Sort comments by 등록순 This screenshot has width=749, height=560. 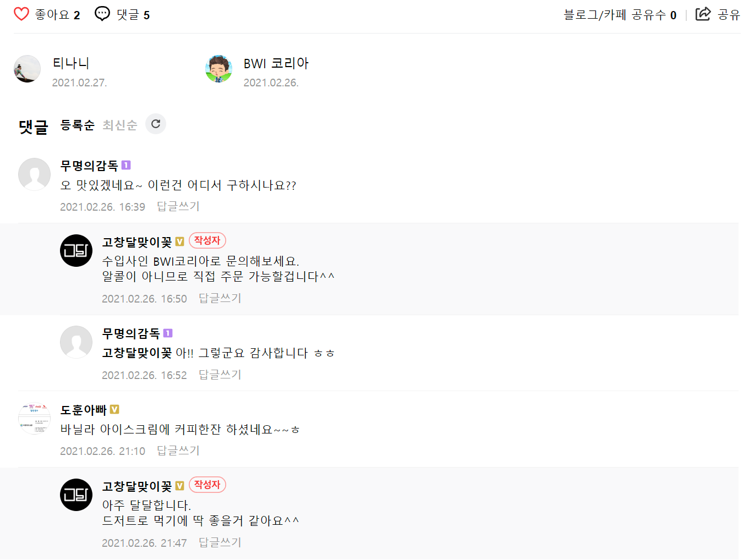(78, 125)
